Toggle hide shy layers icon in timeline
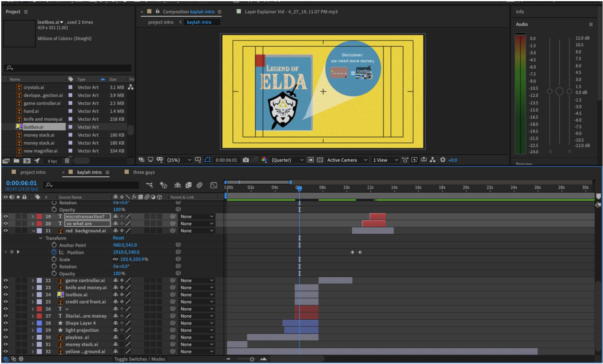 [178, 185]
